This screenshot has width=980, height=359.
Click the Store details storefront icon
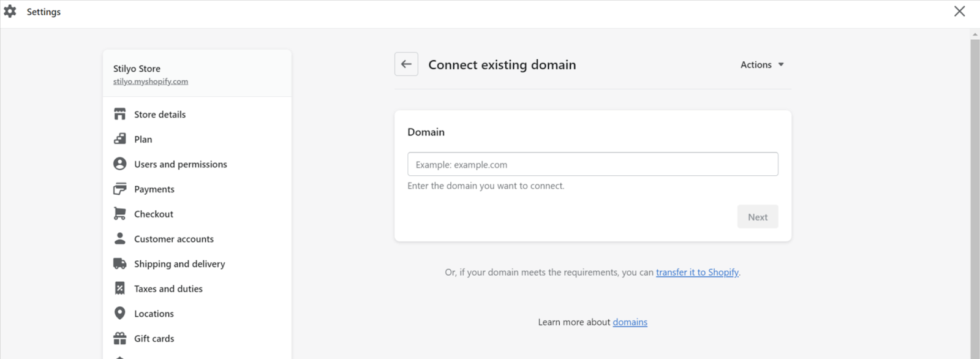[x=120, y=115]
